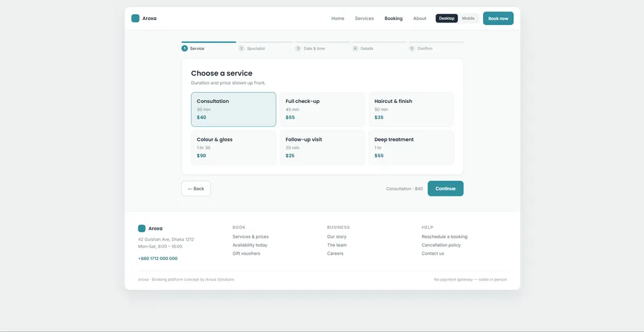
Task: Select the Follow-up visit service card
Action: click(x=323, y=148)
